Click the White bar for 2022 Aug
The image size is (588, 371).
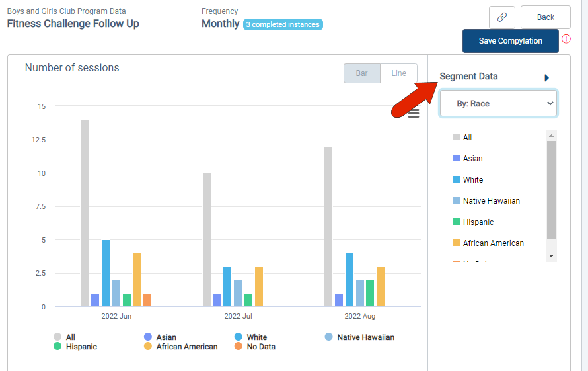click(x=349, y=280)
